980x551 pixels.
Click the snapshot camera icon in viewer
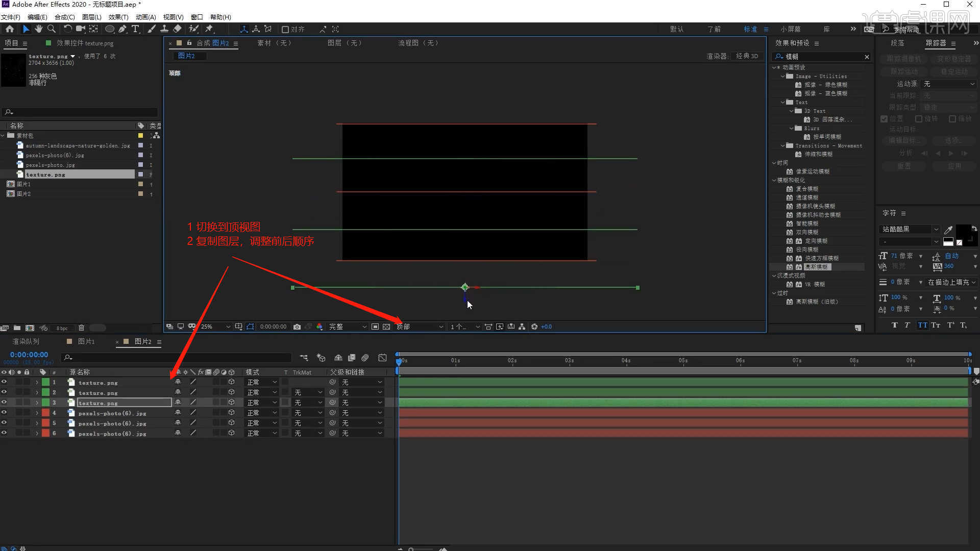[x=297, y=327]
